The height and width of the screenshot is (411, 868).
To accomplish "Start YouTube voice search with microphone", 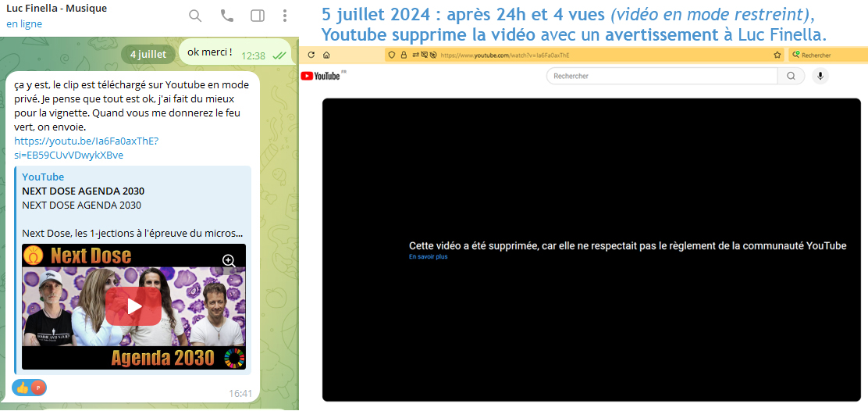I will (820, 76).
